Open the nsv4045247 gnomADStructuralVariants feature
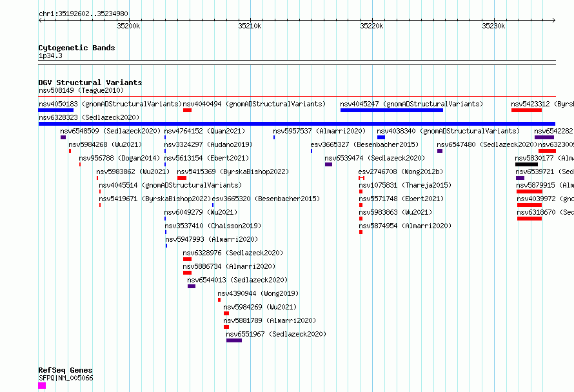The image size is (574, 392). click(411, 104)
